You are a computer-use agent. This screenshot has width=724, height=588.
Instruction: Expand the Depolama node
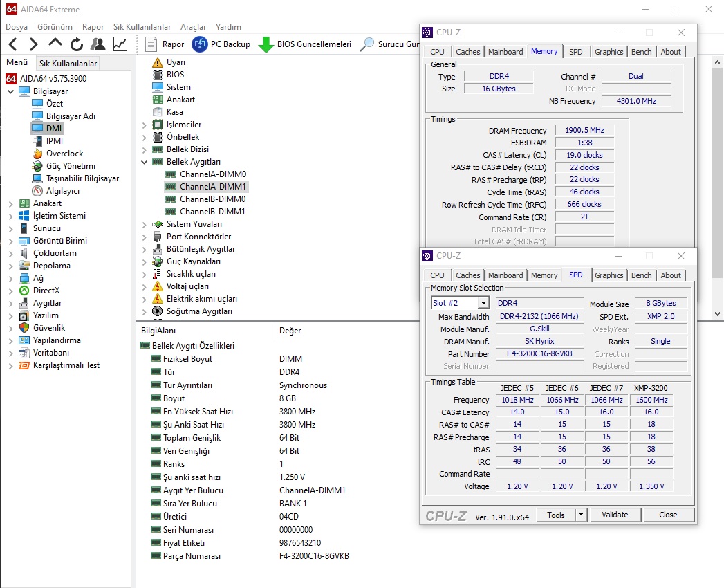[x=10, y=266]
